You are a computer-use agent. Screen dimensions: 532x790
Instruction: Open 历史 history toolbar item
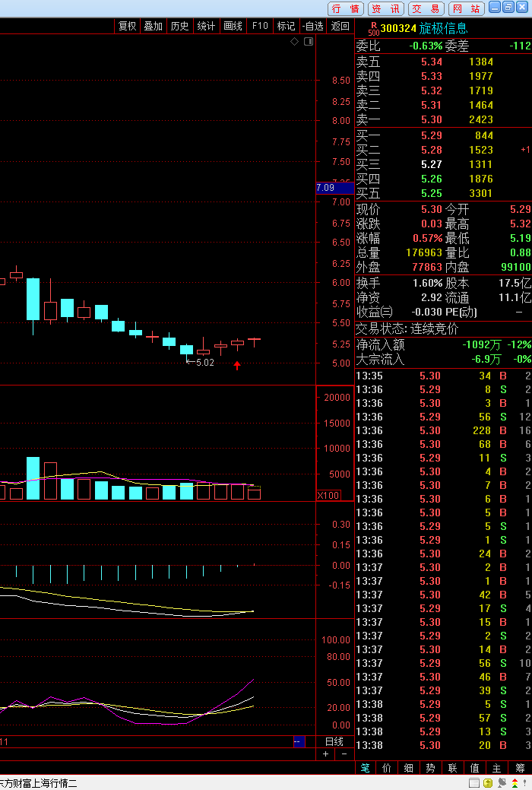179,26
